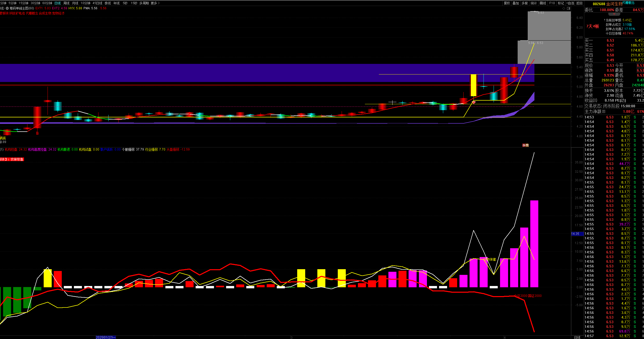This screenshot has width=644, height=339.
Task: Switch to the 周线 weekly period tab
Action: (66, 3)
